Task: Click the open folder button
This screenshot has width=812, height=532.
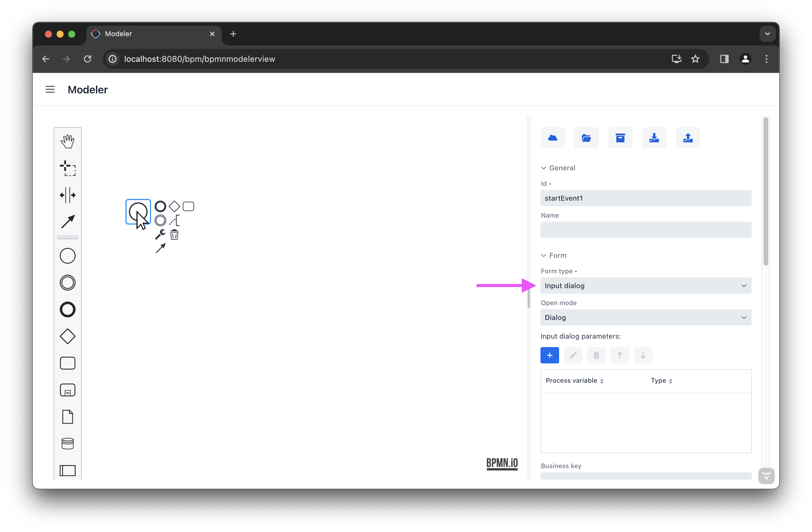Action: coord(586,138)
